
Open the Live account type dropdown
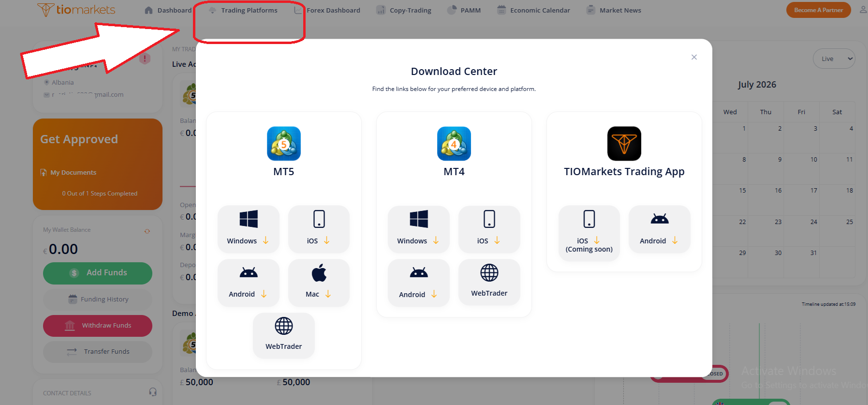tap(834, 59)
